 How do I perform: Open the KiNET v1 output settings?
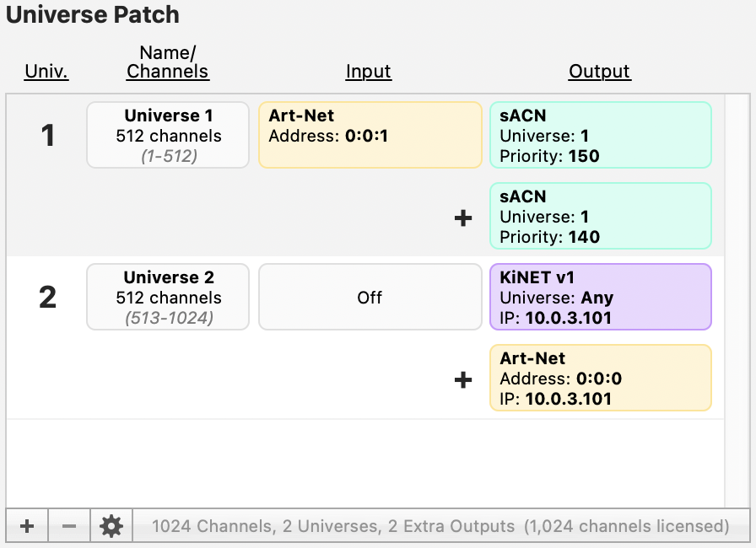(600, 297)
